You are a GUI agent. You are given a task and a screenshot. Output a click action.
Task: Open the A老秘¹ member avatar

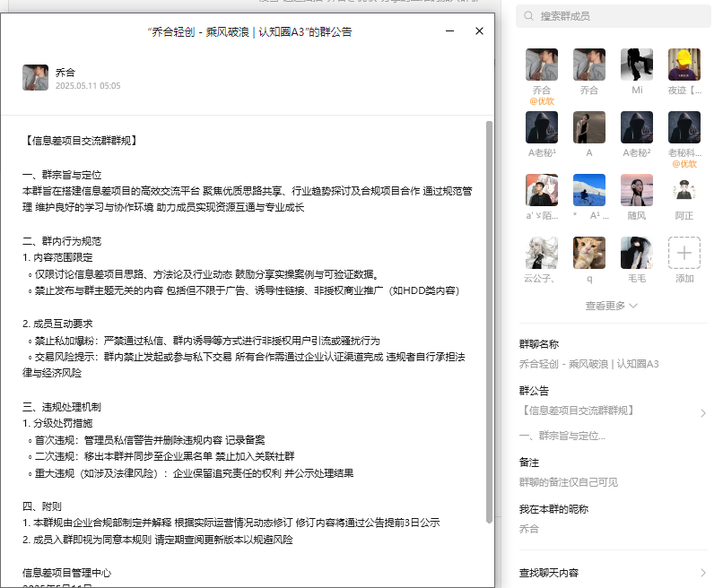[542, 127]
